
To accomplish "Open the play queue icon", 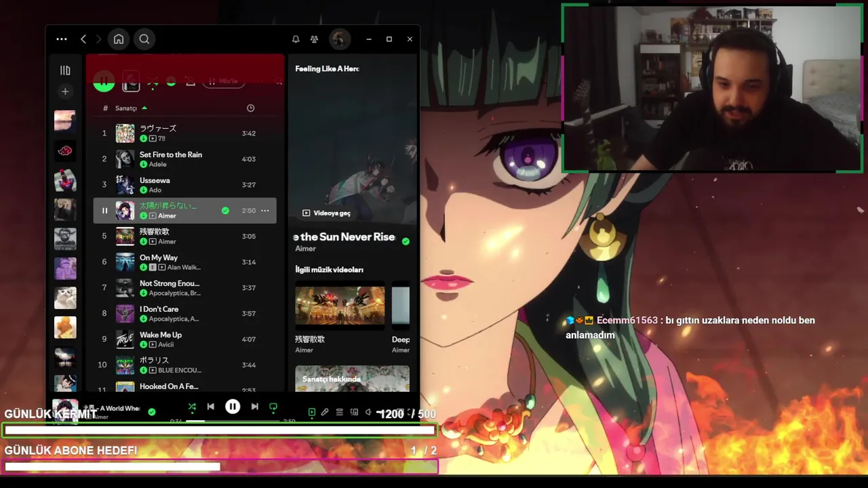I will point(340,412).
